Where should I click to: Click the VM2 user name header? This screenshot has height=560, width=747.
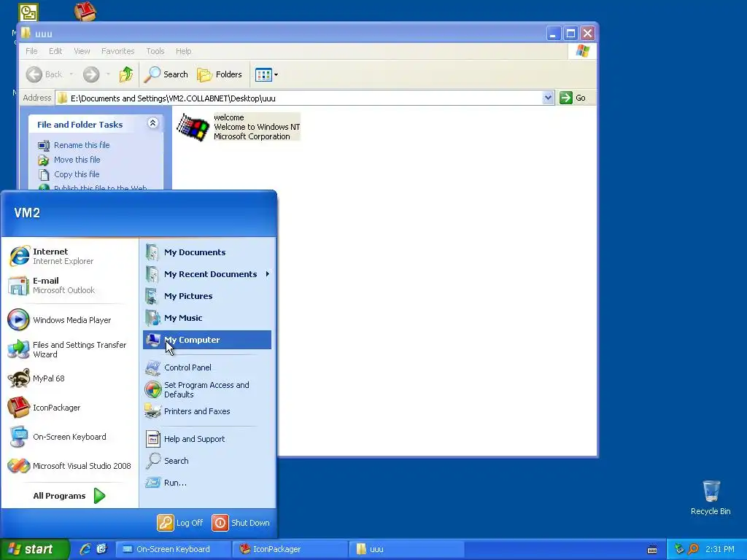click(x=27, y=212)
